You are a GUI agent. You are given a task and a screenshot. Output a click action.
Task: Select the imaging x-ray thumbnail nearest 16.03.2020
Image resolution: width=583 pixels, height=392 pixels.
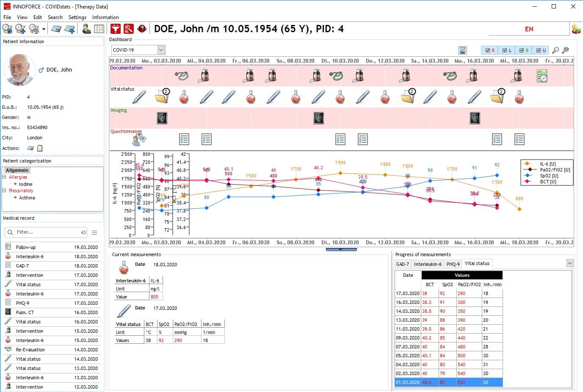[x=475, y=118]
